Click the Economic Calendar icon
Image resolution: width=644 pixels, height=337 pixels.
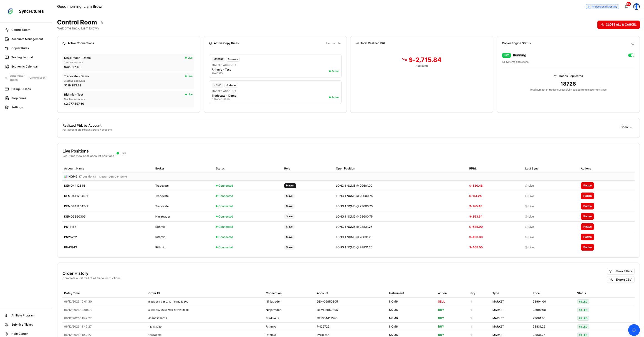7,66
